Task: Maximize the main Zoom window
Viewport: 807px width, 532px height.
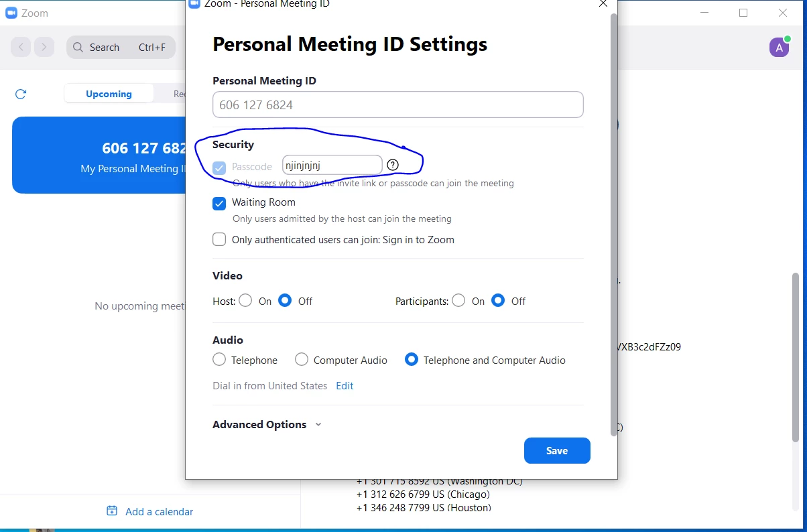Action: [743, 13]
